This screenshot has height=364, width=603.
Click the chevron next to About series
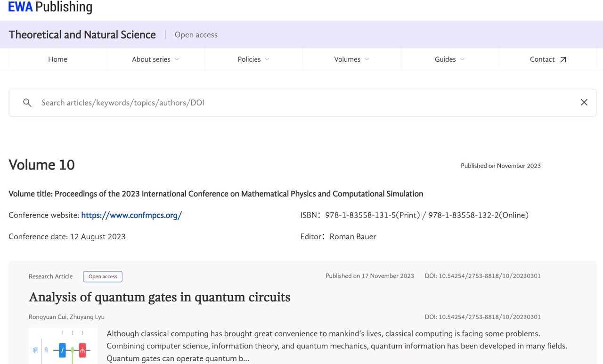pos(177,59)
